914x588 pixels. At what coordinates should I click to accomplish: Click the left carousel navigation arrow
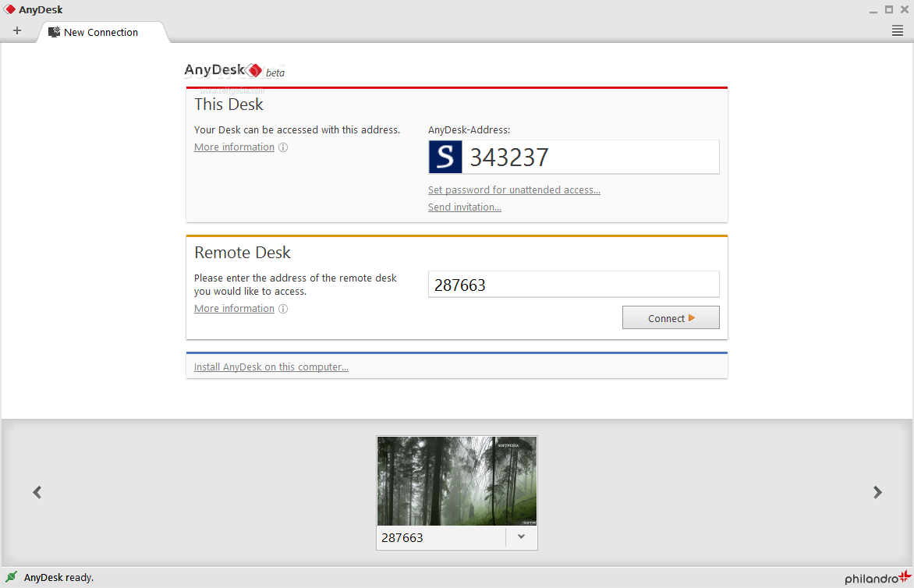37,492
